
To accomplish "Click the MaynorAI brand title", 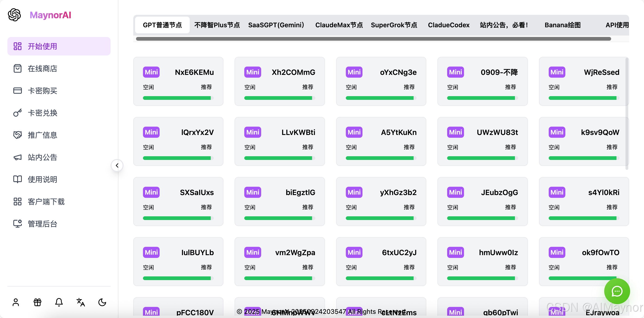I will (x=50, y=15).
